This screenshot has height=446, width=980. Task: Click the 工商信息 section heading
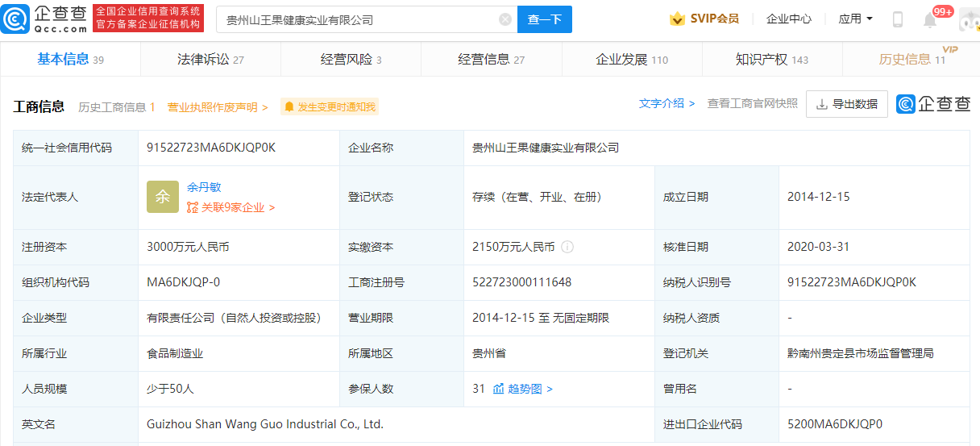pos(39,106)
